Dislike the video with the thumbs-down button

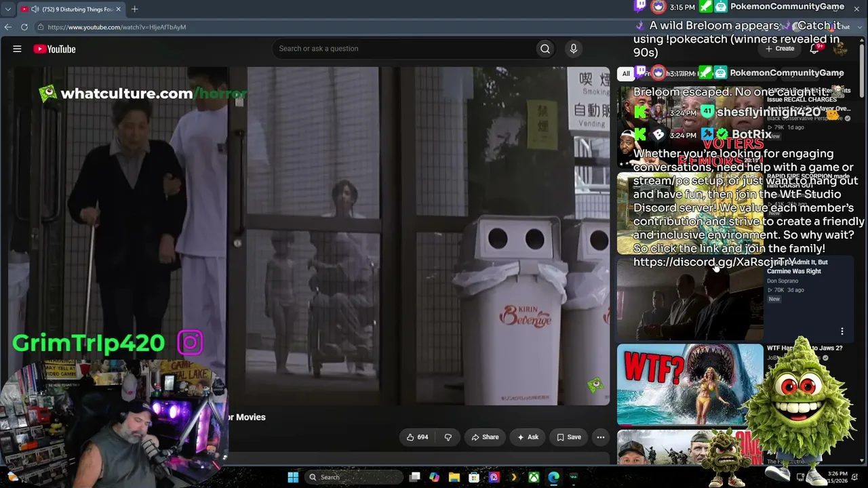[448, 437]
